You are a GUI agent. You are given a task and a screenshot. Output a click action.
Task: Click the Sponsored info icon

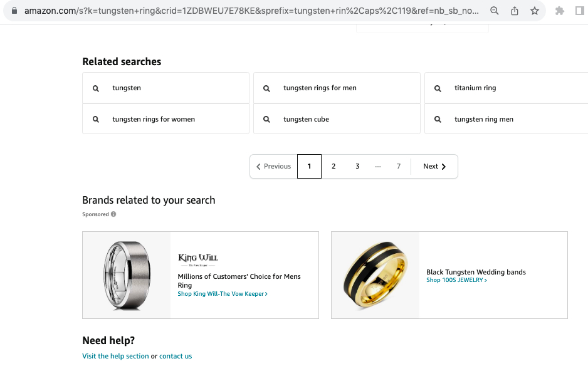tap(113, 214)
